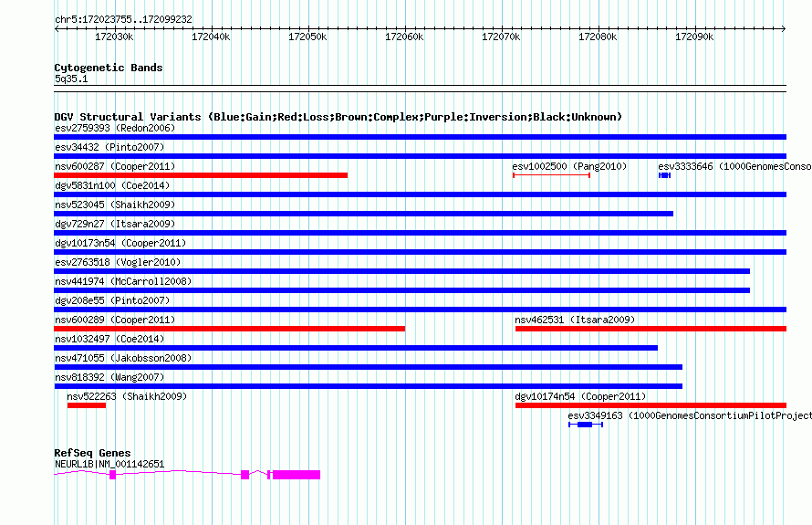Click dgv729n27 (Itsara2009) label
Image resolution: width=812 pixels, height=525 pixels.
115,224
